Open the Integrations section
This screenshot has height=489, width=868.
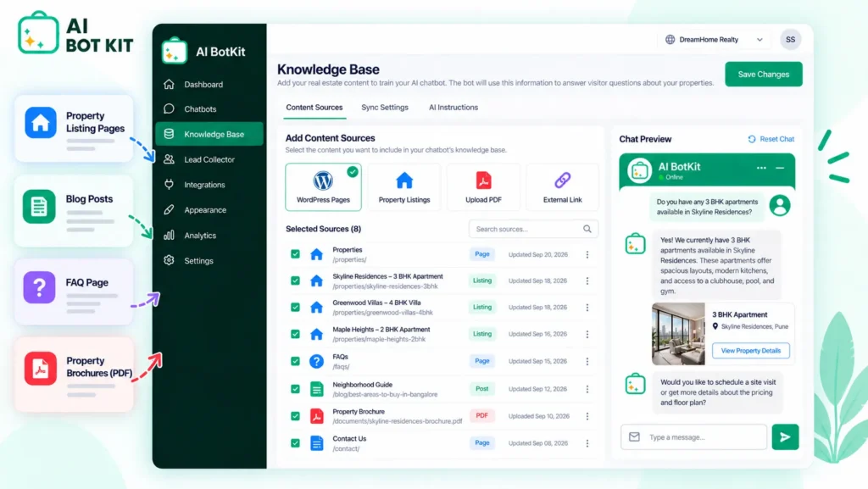tap(209, 185)
